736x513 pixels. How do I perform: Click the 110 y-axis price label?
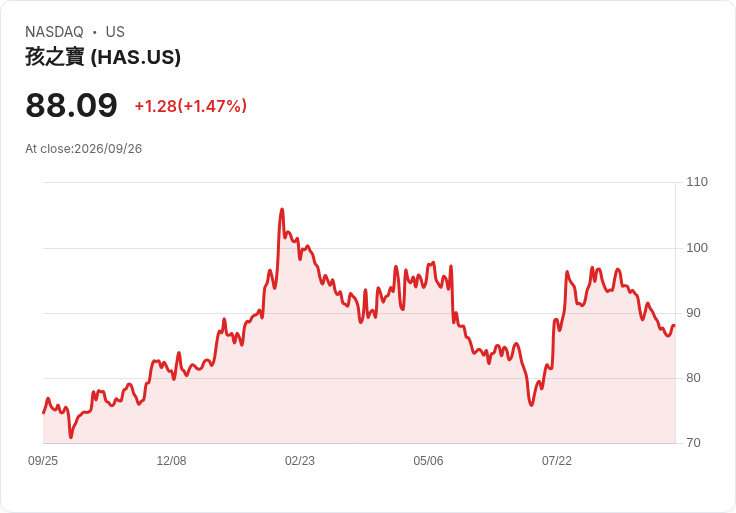coord(697,182)
